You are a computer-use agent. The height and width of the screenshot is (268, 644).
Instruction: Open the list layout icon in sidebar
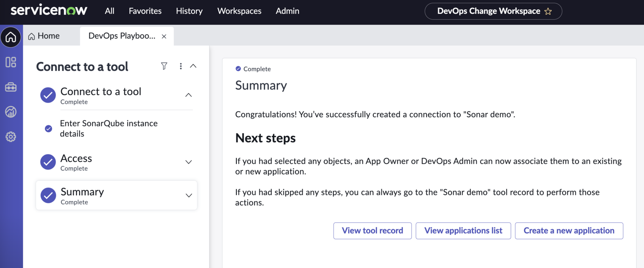[11, 62]
